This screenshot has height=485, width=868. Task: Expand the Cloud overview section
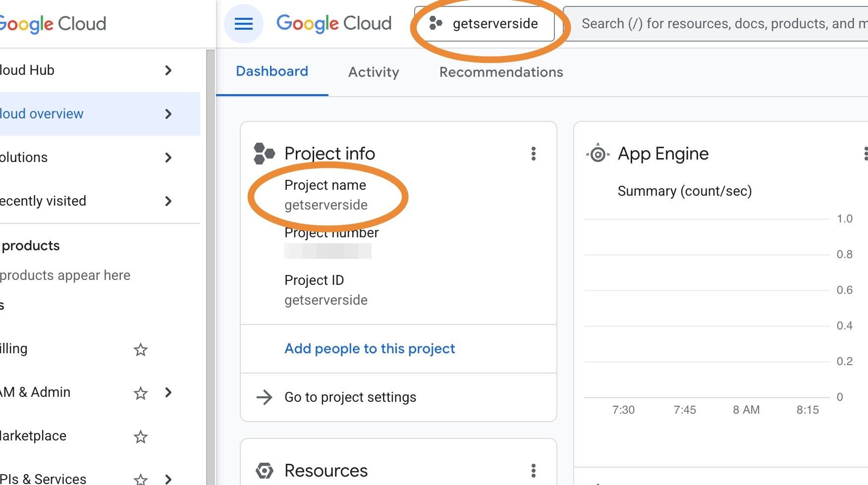click(x=168, y=114)
